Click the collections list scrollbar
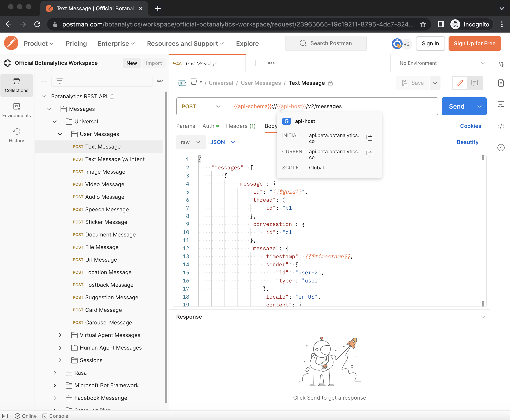Image resolution: width=510 pixels, height=420 pixels. click(x=166, y=247)
